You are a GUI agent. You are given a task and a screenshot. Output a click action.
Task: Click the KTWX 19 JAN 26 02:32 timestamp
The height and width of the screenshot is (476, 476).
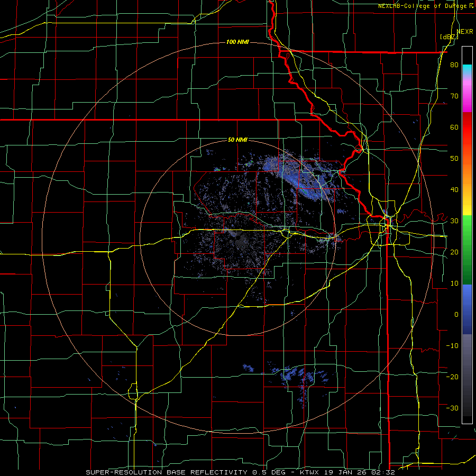[347, 472]
